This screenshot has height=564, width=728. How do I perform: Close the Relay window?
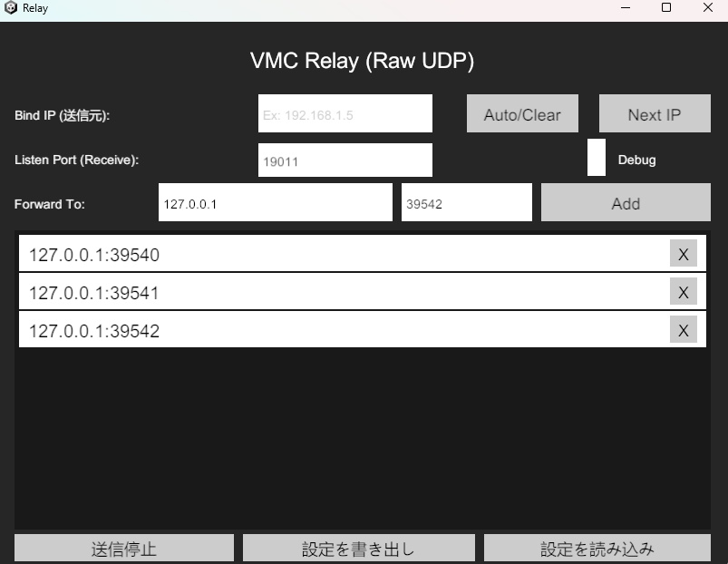[707, 8]
